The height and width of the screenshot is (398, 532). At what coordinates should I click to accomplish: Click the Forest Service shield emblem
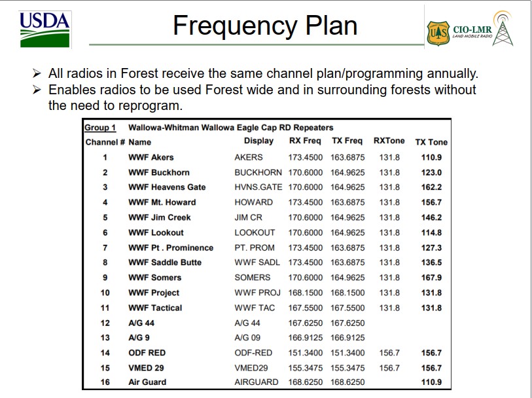[438, 33]
